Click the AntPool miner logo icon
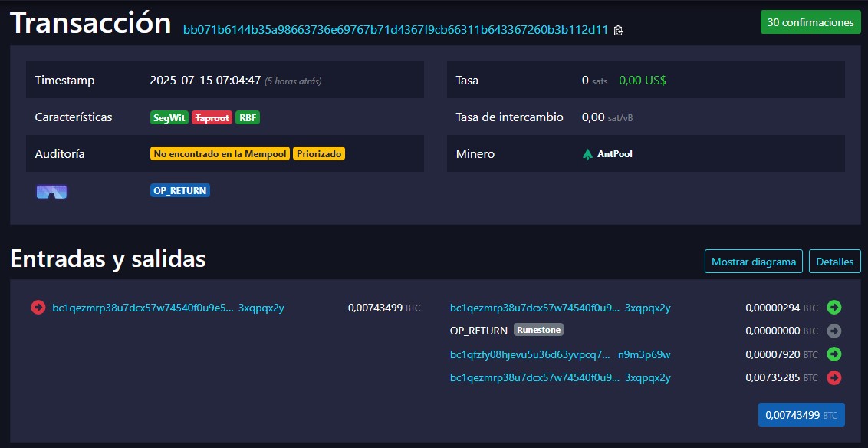 coord(588,154)
